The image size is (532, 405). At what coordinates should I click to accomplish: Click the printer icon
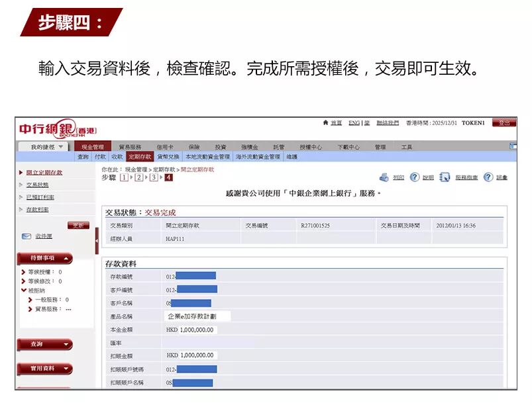click(x=384, y=177)
